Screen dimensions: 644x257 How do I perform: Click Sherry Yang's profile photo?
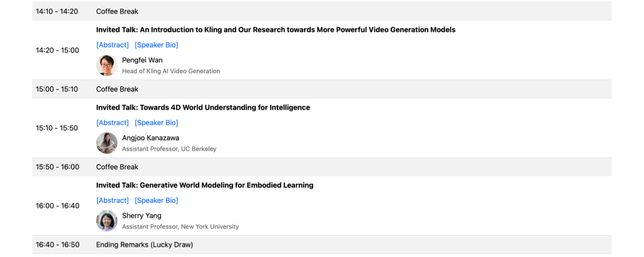[x=107, y=221]
